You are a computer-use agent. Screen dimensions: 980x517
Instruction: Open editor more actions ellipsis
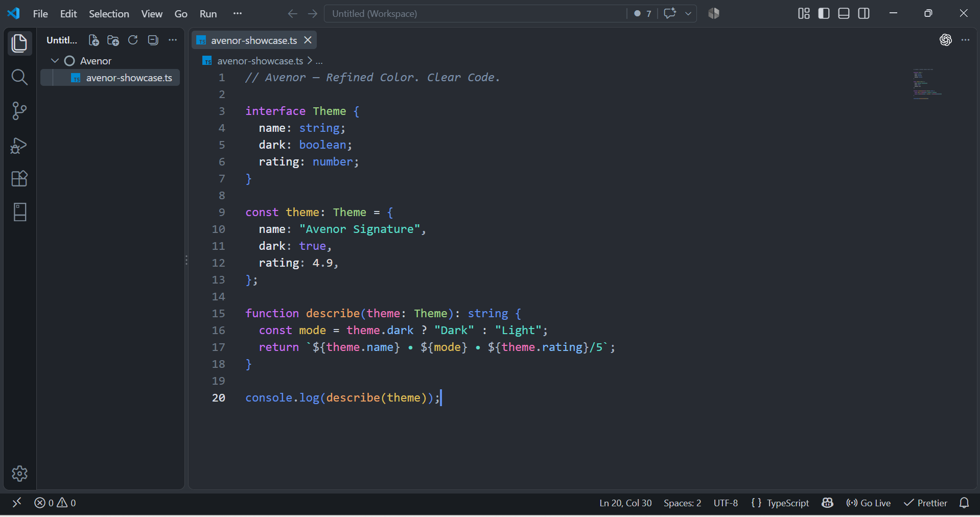click(965, 40)
